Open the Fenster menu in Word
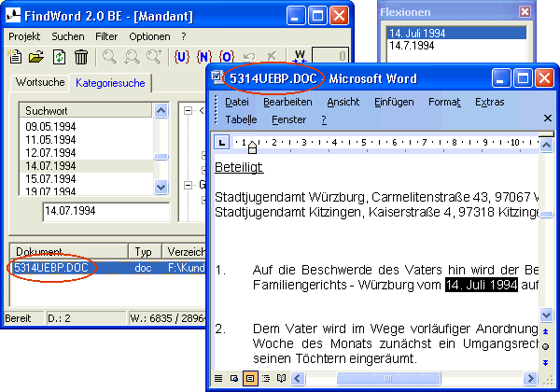560x392 pixels. tap(288, 119)
